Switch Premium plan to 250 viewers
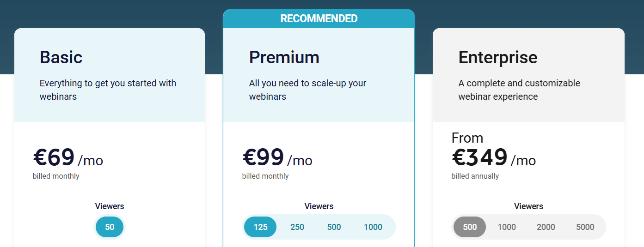 297,227
